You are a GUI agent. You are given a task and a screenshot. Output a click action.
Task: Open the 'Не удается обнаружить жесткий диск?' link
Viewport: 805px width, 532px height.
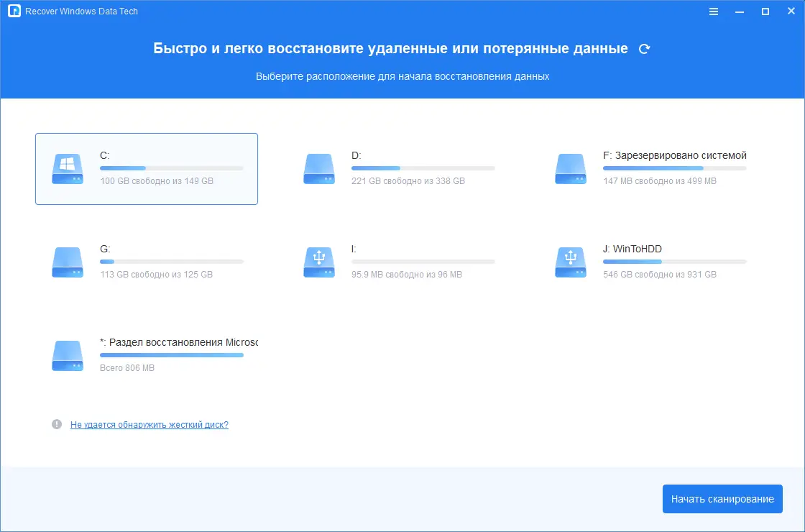pos(149,424)
